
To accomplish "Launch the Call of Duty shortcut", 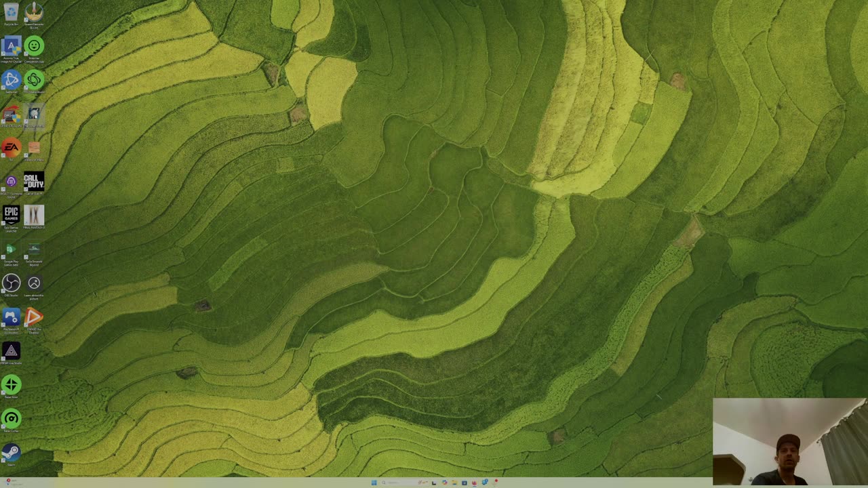I will (x=34, y=184).
